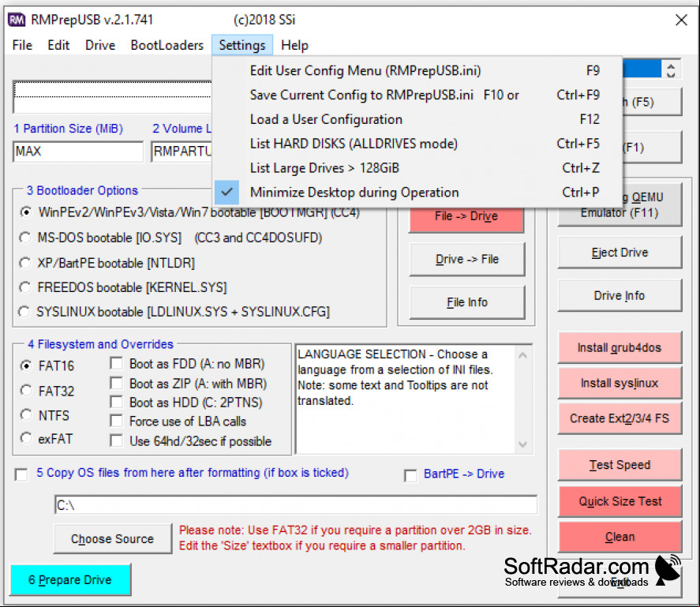Image resolution: width=700 pixels, height=607 pixels.
Task: Click Install syslinux button
Action: pos(620,383)
